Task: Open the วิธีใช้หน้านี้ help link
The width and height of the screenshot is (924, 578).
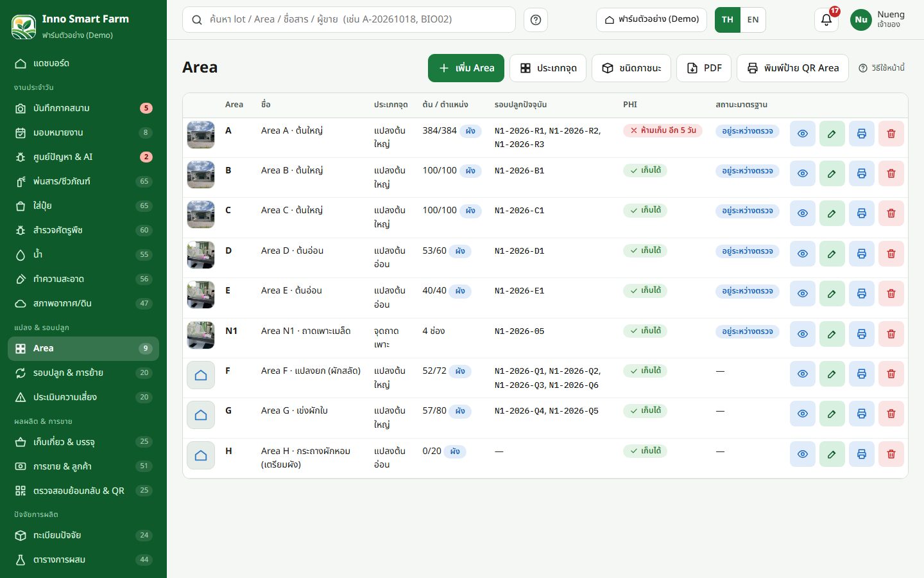Action: coord(882,68)
